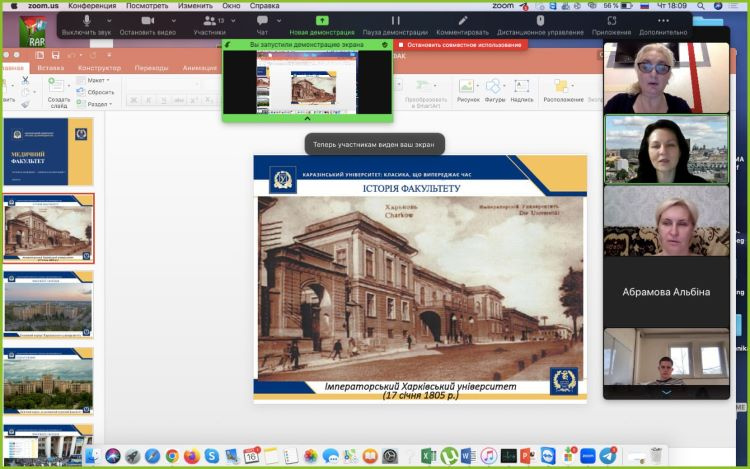Mute microphone with Выключить звук
The image size is (750, 469).
(87, 25)
